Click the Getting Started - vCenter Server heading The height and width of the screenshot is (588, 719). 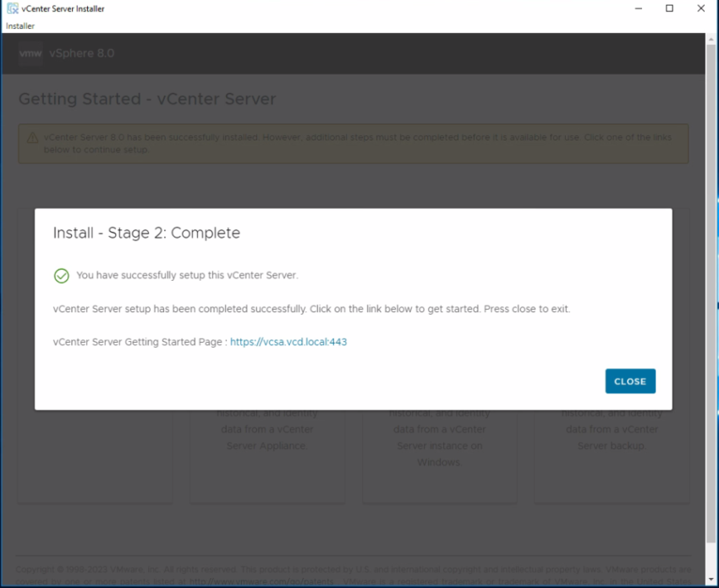pos(146,99)
